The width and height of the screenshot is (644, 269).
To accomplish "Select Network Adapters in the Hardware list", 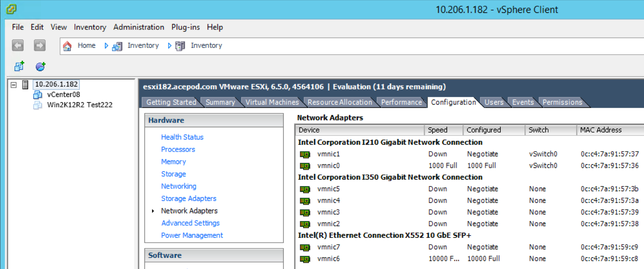I will click(189, 211).
